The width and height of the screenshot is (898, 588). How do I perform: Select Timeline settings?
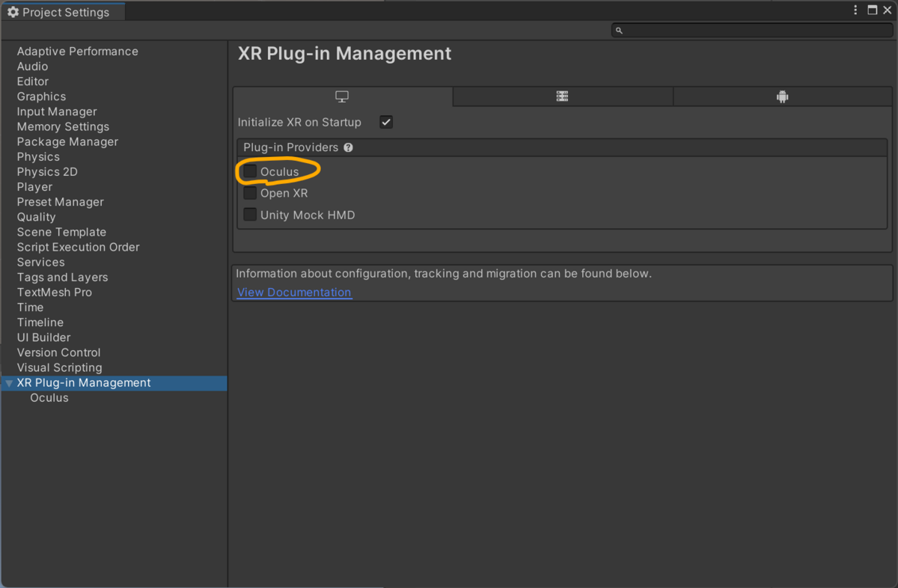[40, 322]
